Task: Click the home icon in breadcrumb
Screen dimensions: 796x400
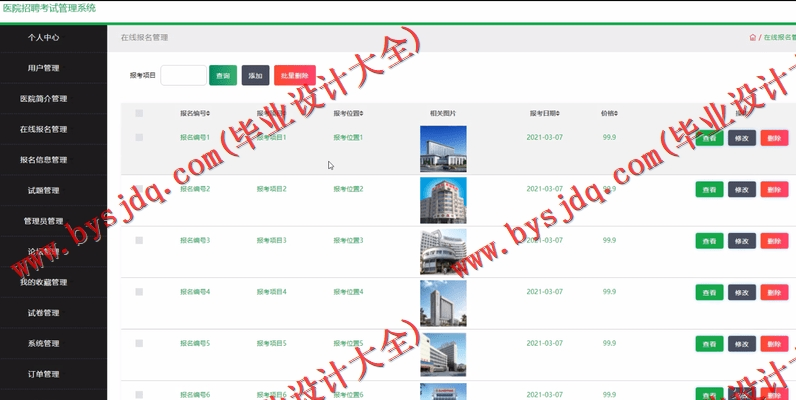Action: pos(752,38)
